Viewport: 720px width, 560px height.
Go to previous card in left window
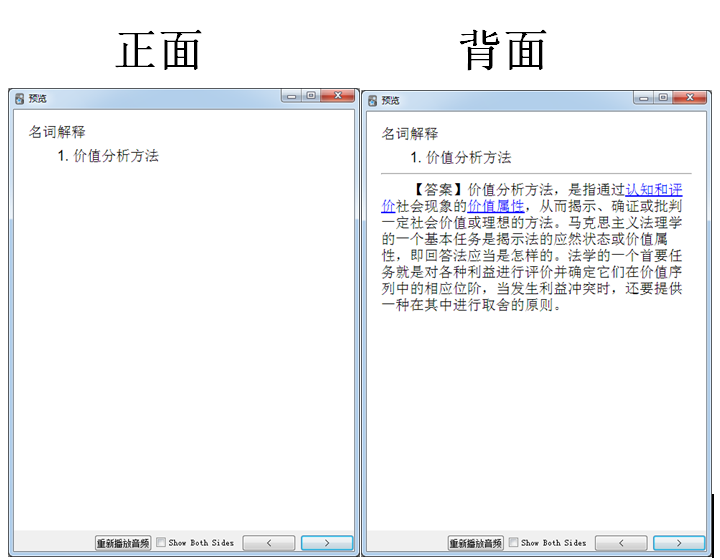click(269, 543)
